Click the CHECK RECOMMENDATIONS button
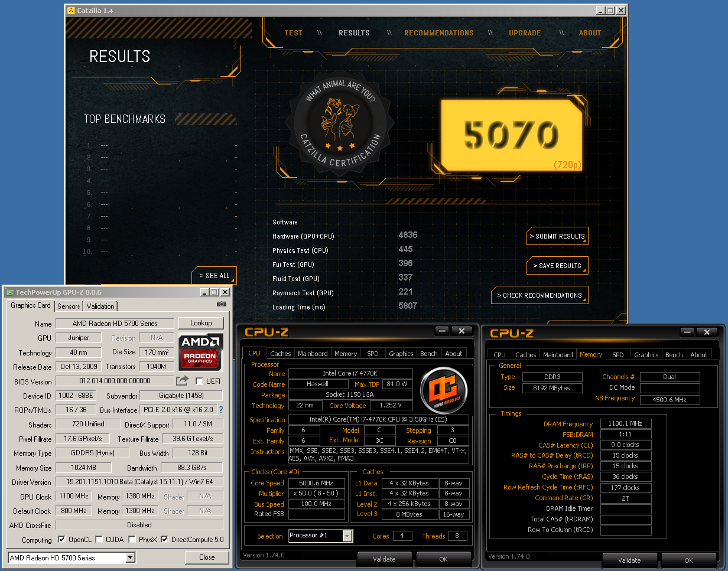This screenshot has width=728, height=571. (x=539, y=295)
